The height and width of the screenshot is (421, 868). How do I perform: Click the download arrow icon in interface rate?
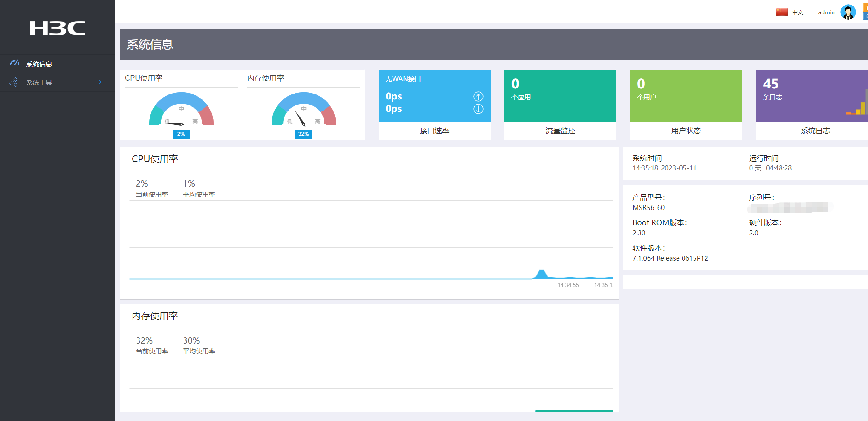click(478, 109)
